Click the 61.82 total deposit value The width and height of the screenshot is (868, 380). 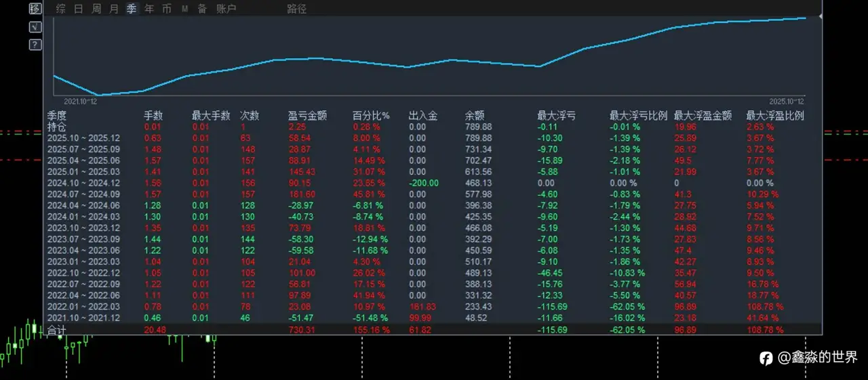pos(420,330)
